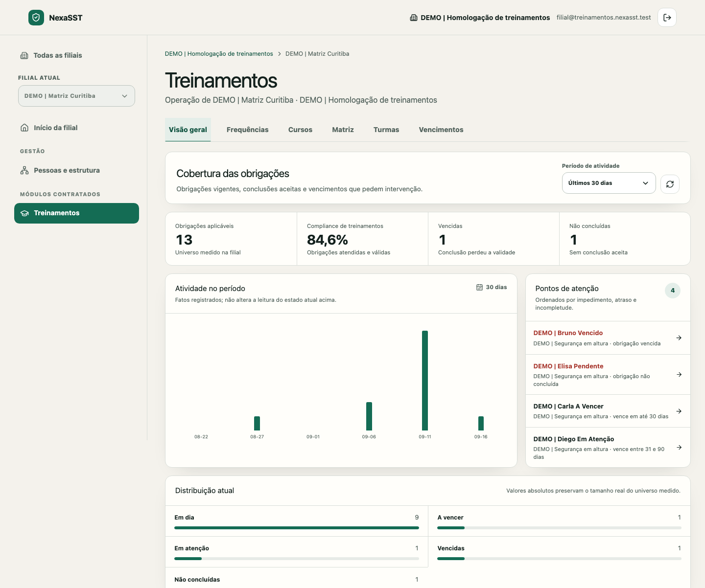
Task: Click the logout icon button in header
Action: [667, 18]
